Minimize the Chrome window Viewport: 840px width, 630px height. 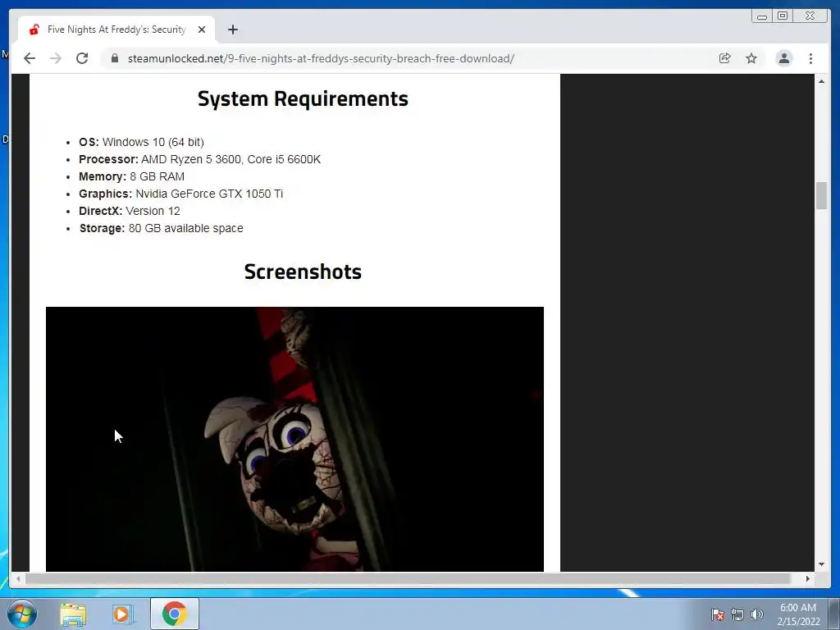point(761,16)
